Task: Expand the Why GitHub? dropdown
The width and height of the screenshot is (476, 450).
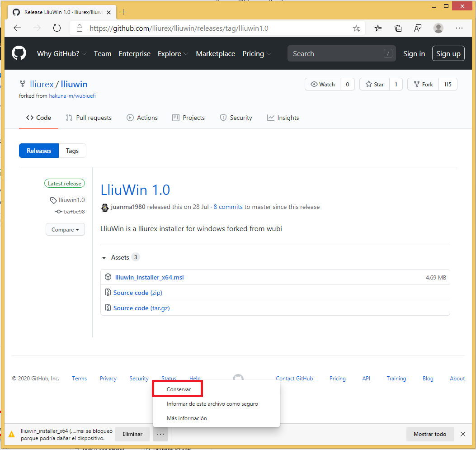Action: pos(62,53)
